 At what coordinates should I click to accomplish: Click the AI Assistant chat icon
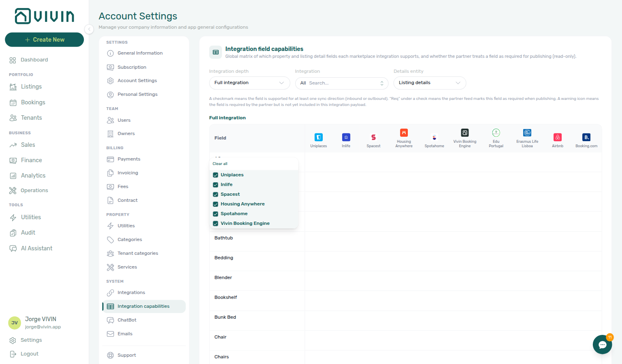(13, 248)
